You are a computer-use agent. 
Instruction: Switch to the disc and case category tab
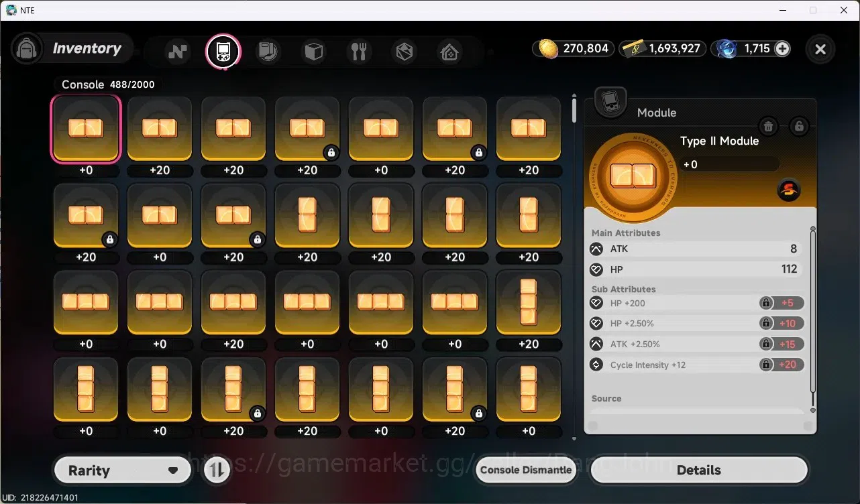click(x=268, y=51)
